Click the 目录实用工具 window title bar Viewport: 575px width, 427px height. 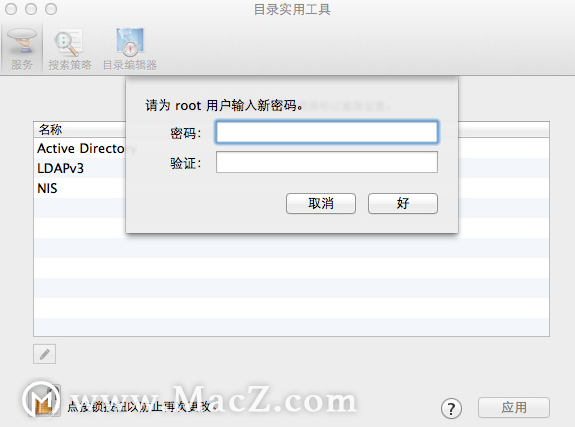pos(292,10)
